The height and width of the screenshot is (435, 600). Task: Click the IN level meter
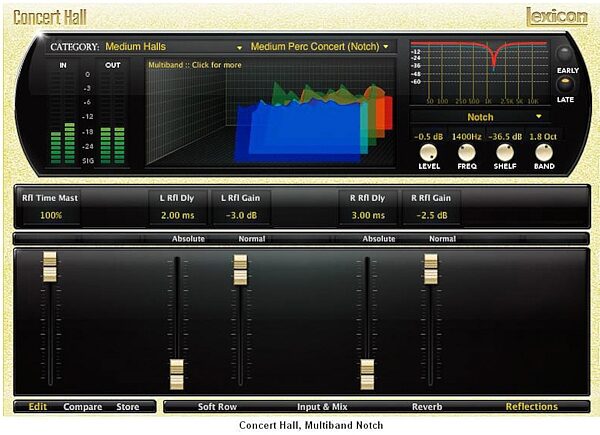63,117
